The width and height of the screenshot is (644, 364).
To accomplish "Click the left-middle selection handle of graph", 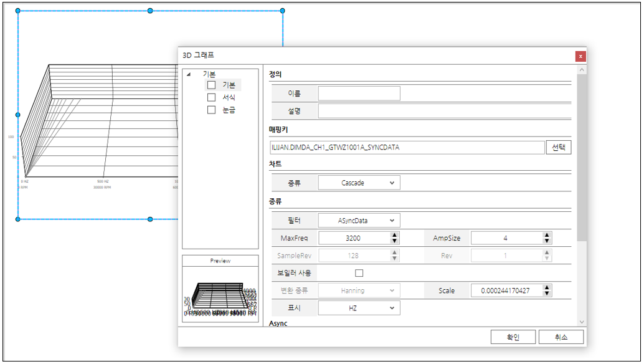I will [17, 115].
